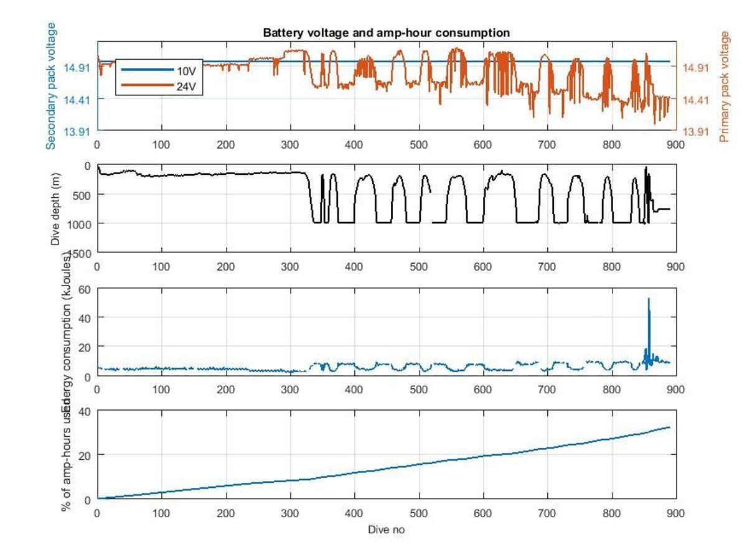Screen dimensions: 747x560
Task: Click the "Secondary pack voltage" axis label
Action: (x=51, y=86)
